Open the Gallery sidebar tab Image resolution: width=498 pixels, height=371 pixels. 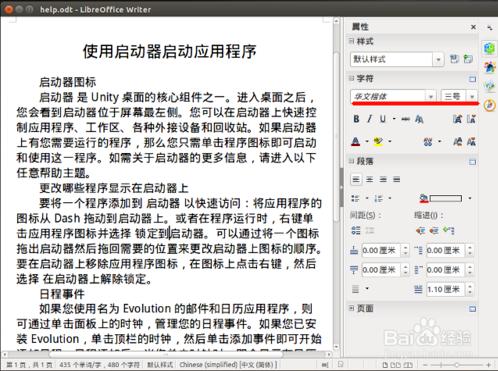489,86
